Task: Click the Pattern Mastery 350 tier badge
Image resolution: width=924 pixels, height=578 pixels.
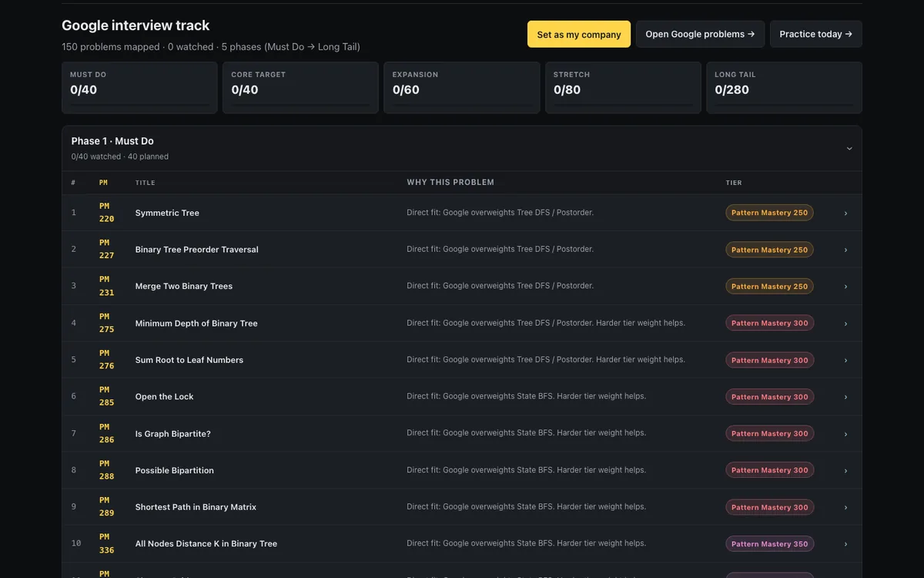Action: click(769, 544)
